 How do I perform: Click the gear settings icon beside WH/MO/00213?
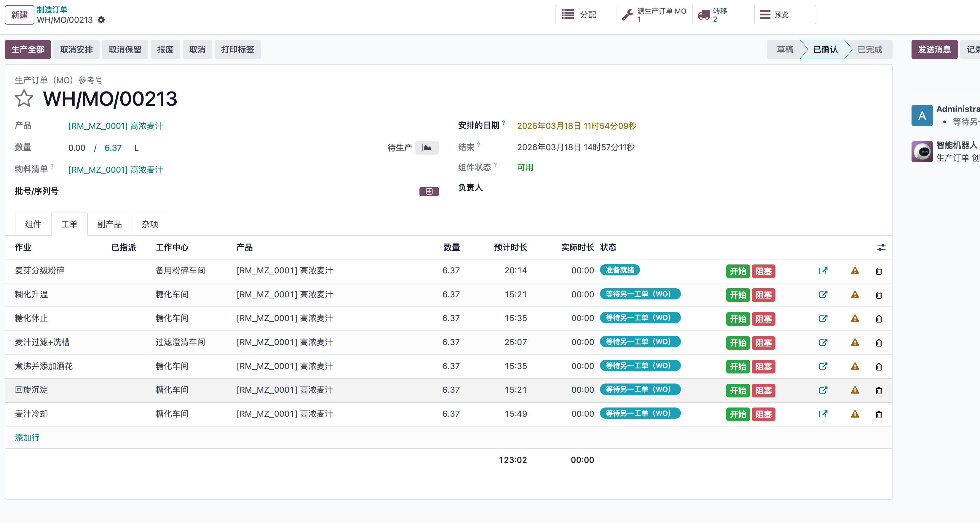tap(101, 20)
